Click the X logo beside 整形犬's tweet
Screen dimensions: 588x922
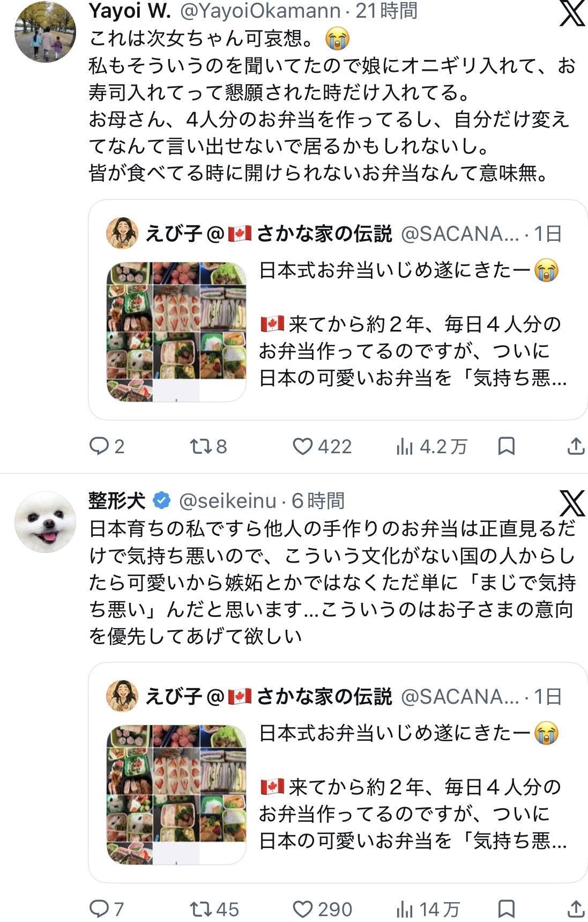[572, 503]
